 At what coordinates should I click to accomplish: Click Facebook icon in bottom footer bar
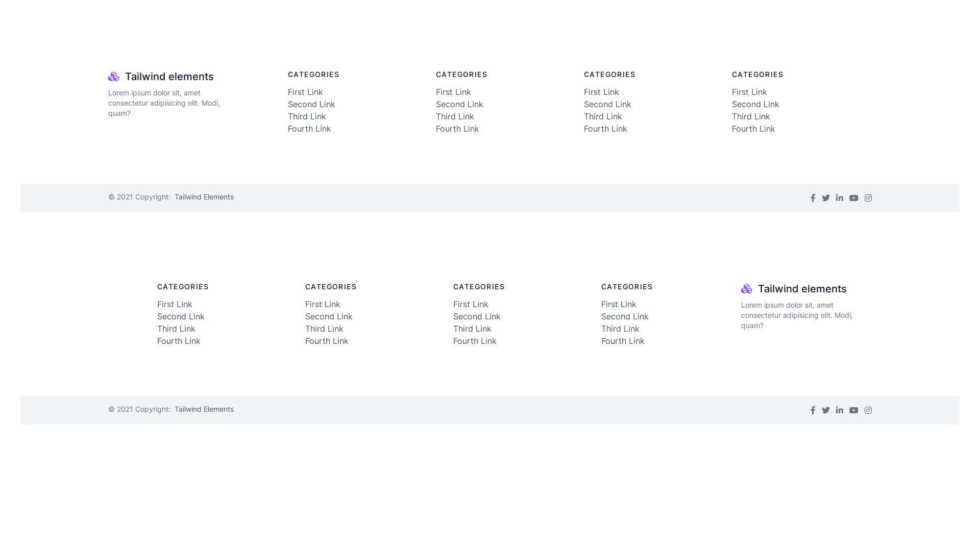pos(813,410)
